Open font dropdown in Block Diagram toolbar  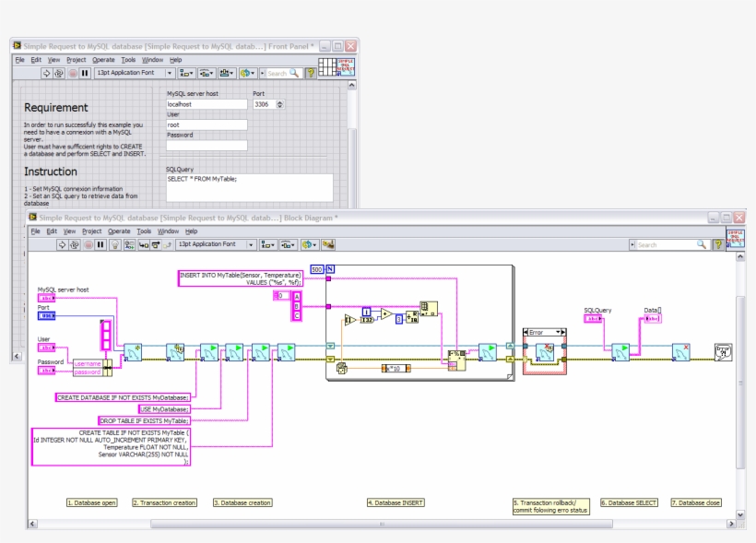pyautogui.click(x=251, y=245)
